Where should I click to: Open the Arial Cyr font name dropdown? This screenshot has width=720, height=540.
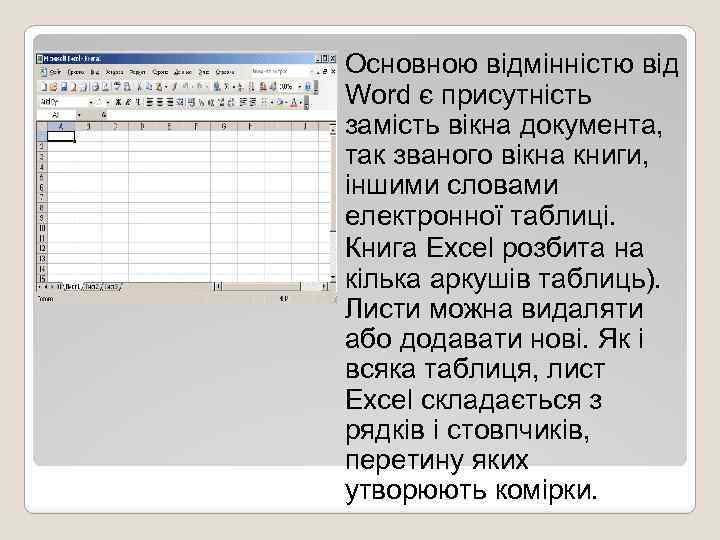tap(91, 102)
